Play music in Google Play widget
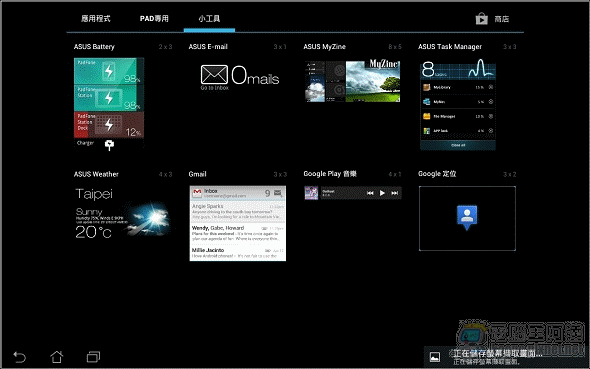The width and height of the screenshot is (590, 369). click(382, 193)
